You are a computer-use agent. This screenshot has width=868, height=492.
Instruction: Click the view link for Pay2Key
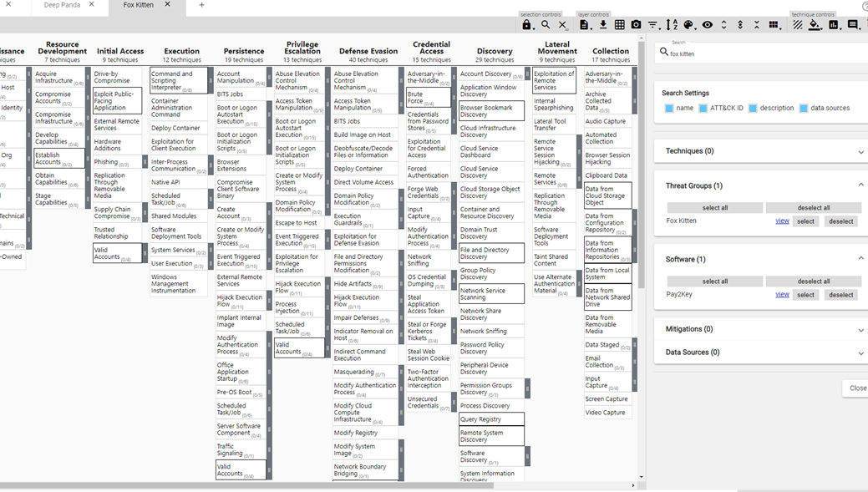782,294
